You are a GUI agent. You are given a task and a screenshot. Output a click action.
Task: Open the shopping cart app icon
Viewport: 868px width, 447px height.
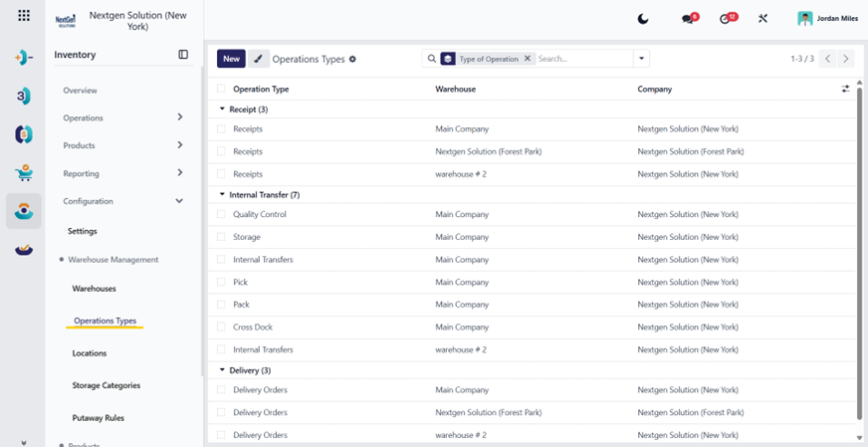coord(24,173)
